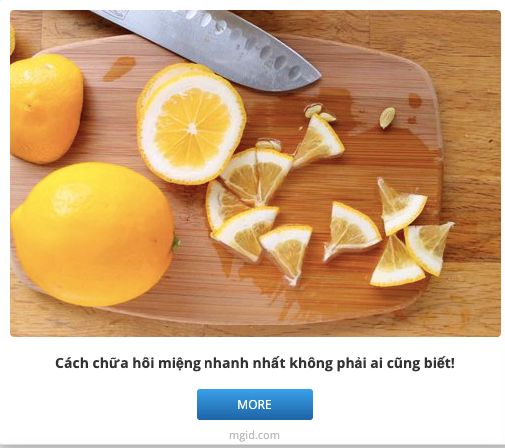Click the two seeds beside the top wedge
This screenshot has width=505, height=448.
[319, 112]
